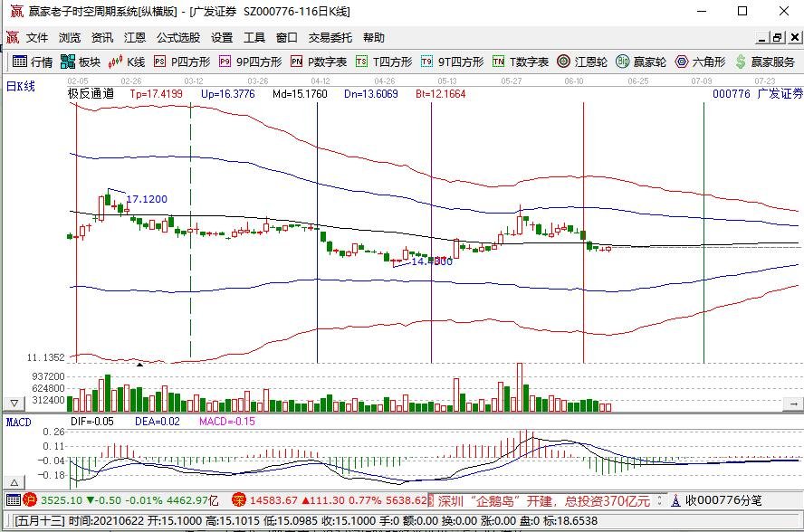Click the 标:18.6538 status field
Screen dimensions: 804x532
pyautogui.click(x=570, y=521)
